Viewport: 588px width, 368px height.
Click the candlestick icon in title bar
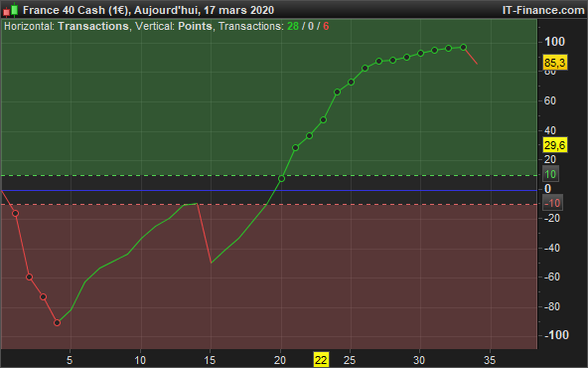click(11, 10)
